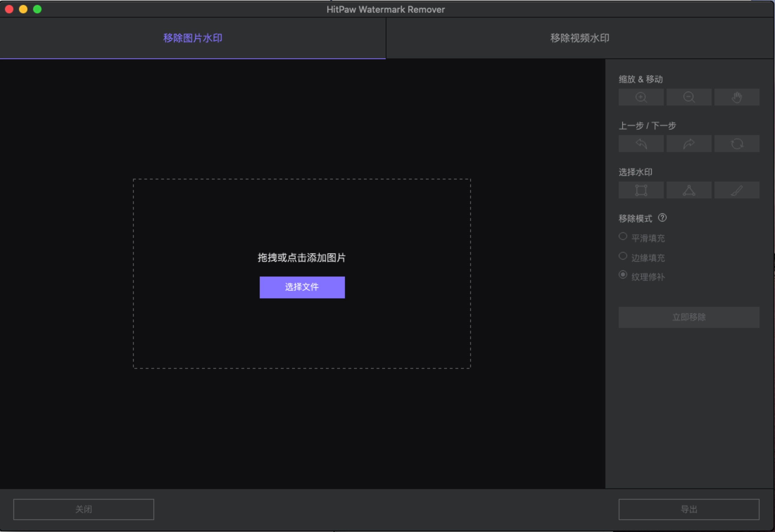Click the green fullscreen window button
This screenshot has width=775, height=532.
tap(37, 9)
